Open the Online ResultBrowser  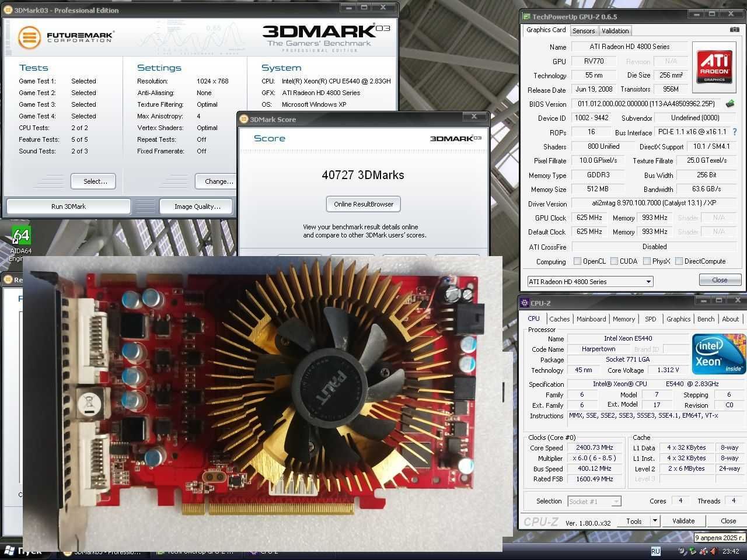[363, 204]
